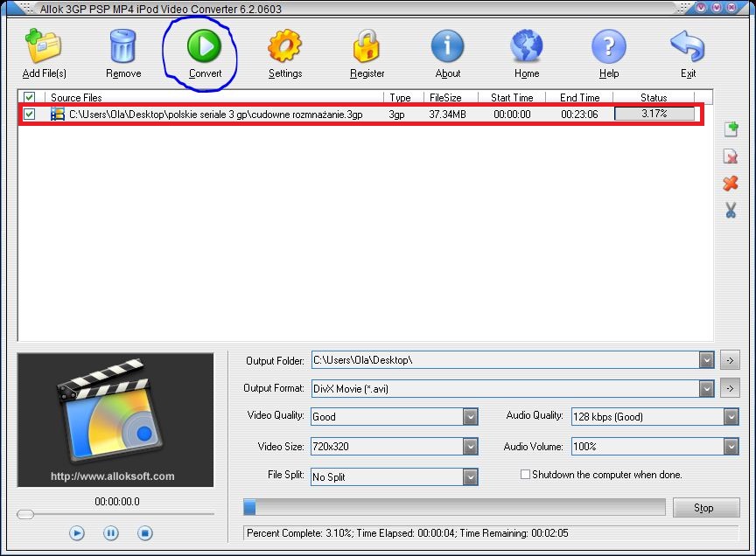Uncheck the cudowne rozmnażanie.3gp file checkbox
This screenshot has height=556, width=756.
click(x=29, y=115)
